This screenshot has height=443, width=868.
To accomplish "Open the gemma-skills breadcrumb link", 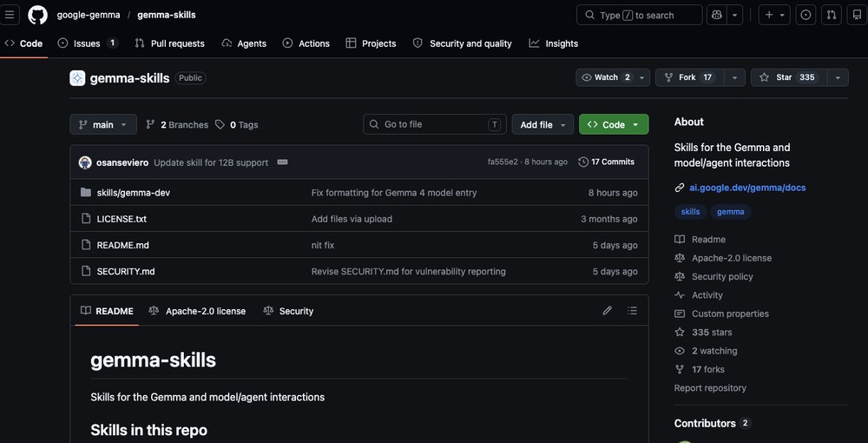I will pos(167,15).
